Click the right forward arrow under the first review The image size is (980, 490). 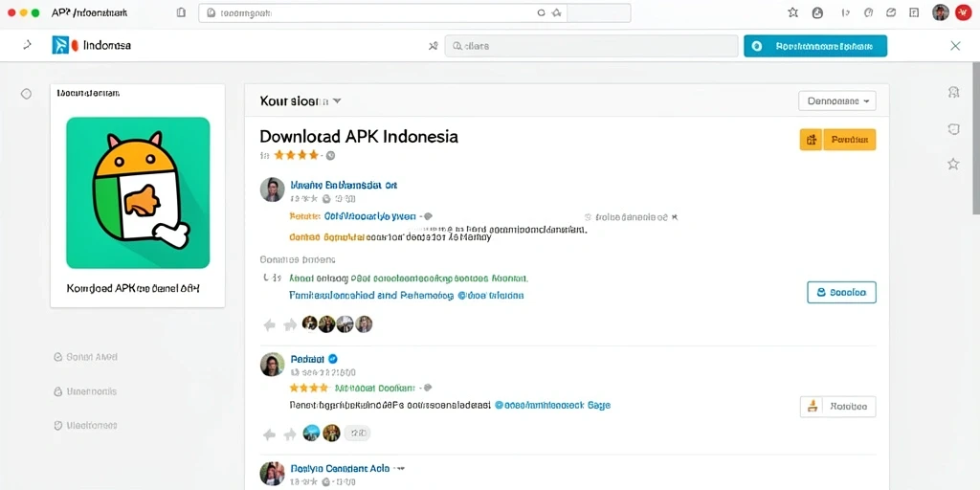(x=290, y=324)
